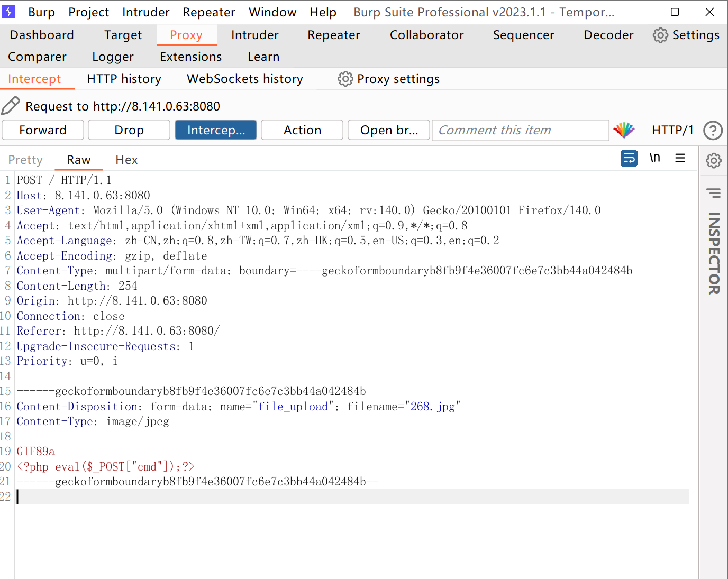View the WebSockets history sub-tab

click(244, 79)
